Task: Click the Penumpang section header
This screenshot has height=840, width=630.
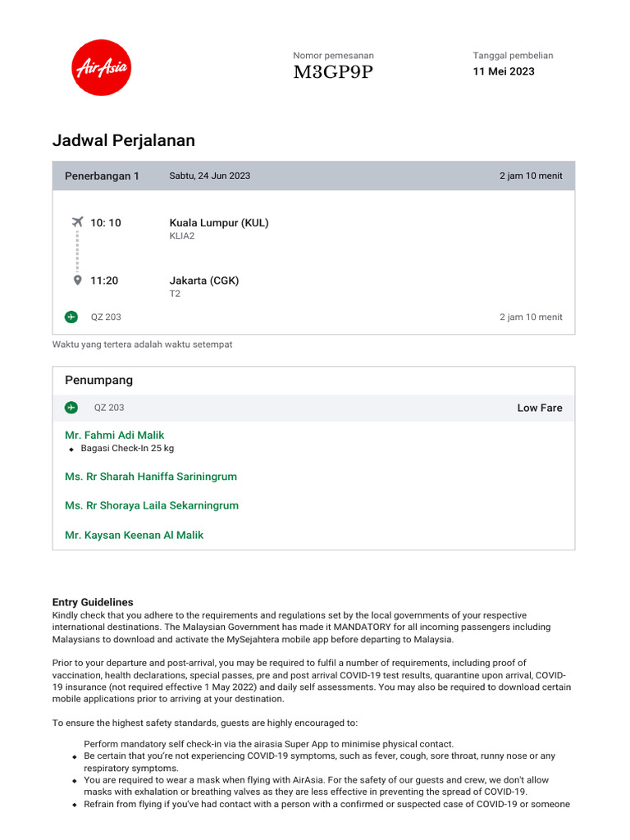Action: (98, 381)
